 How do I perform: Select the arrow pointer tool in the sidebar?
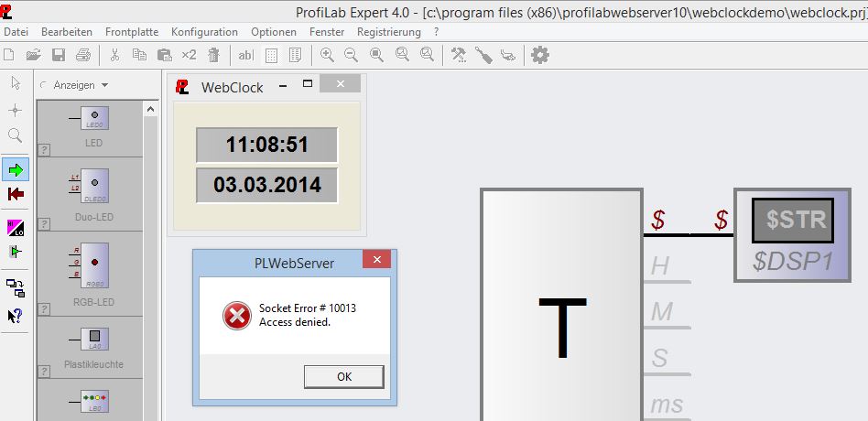(16, 83)
